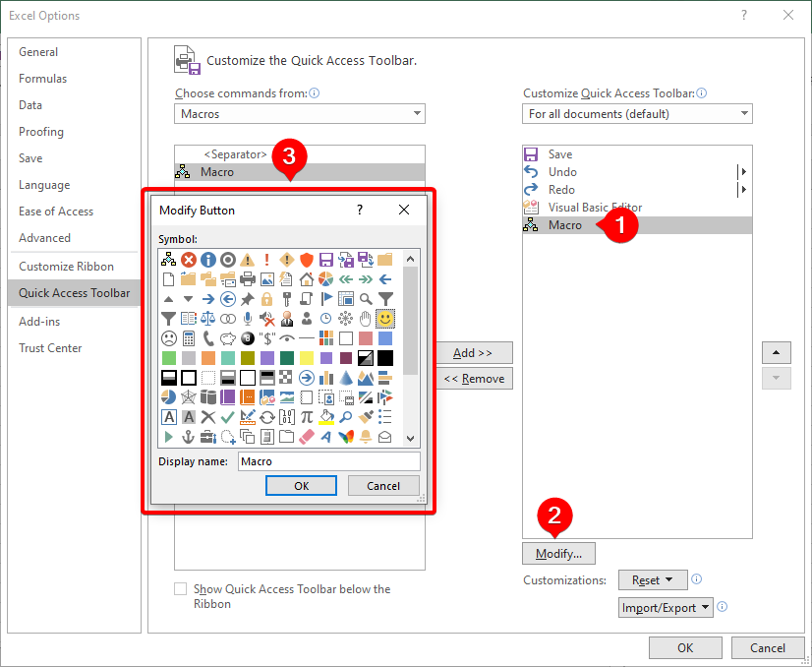Click the Add >> button

coord(474,353)
